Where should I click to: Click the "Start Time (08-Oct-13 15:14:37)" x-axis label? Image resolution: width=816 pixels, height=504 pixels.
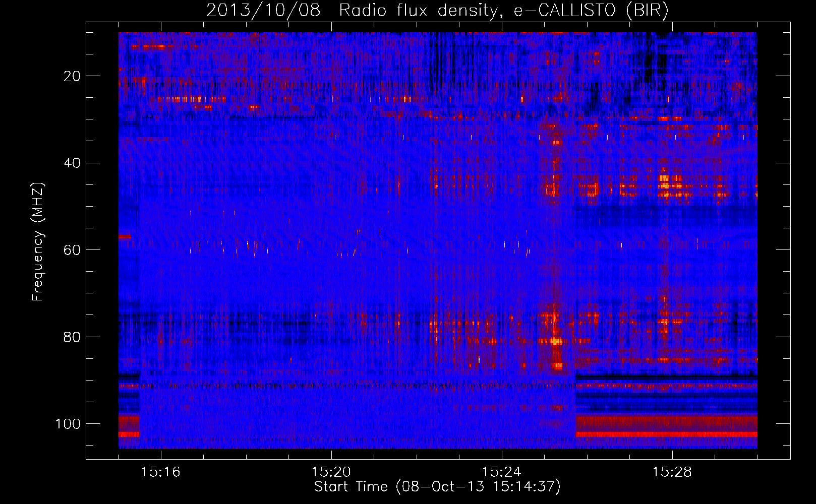[x=437, y=487]
